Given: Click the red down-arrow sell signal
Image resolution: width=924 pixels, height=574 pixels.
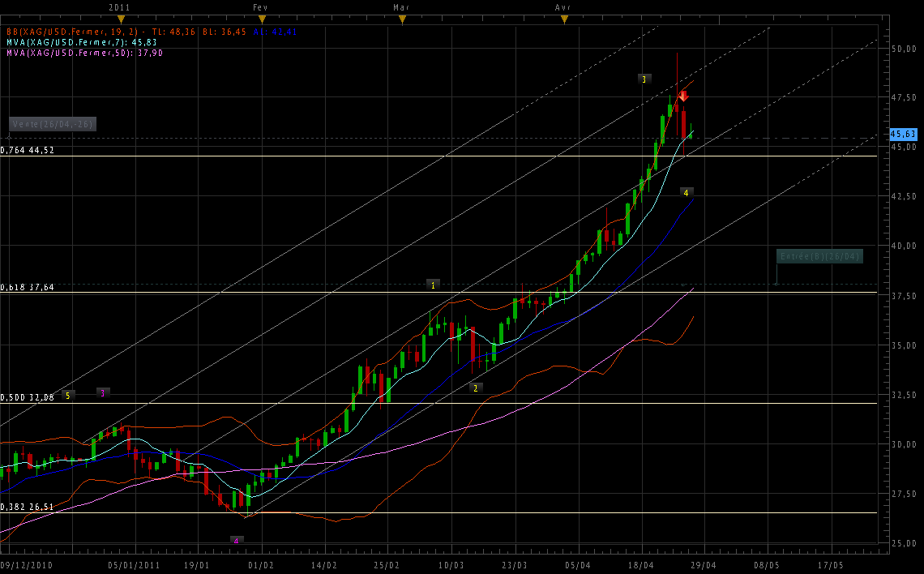Looking at the screenshot, I should tap(683, 96).
